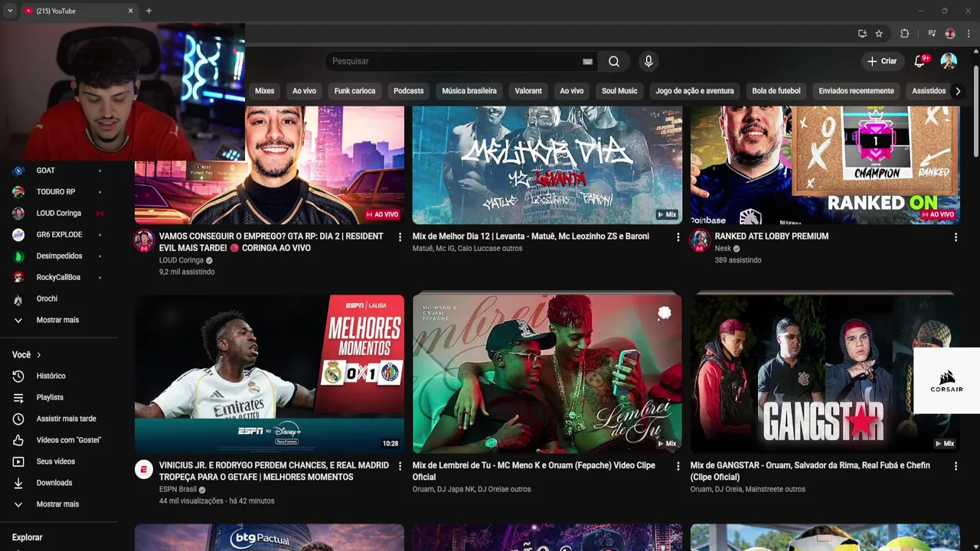
Task: Open the browser extensions puzzle icon
Action: coord(904,34)
